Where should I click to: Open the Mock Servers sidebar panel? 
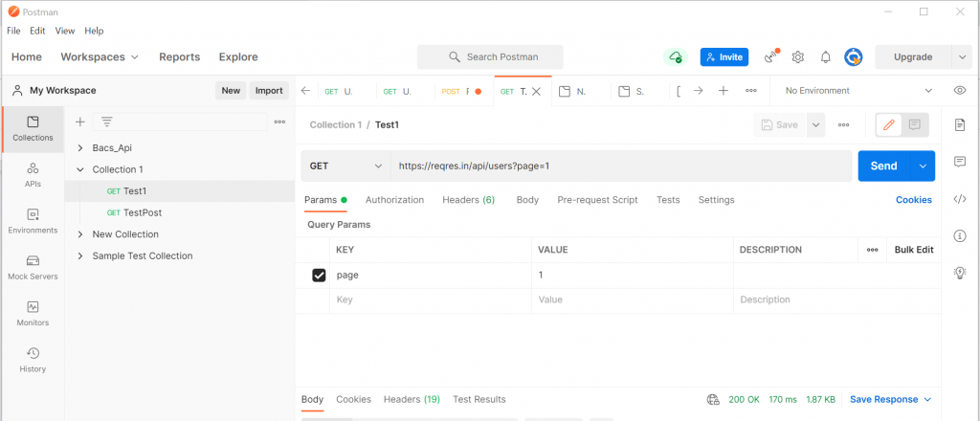pyautogui.click(x=33, y=268)
